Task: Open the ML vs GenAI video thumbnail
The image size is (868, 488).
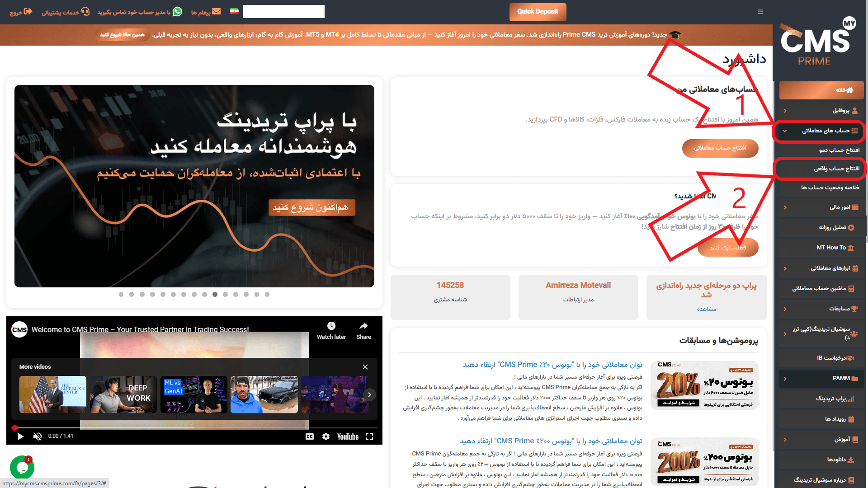Action: coord(194,394)
